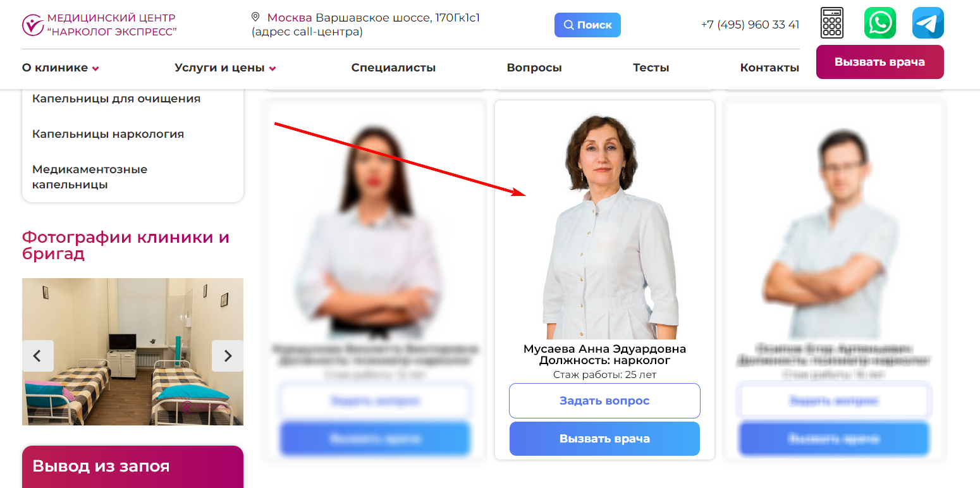Show next clinic photo with right arrow
The image size is (980, 488).
pyautogui.click(x=228, y=356)
